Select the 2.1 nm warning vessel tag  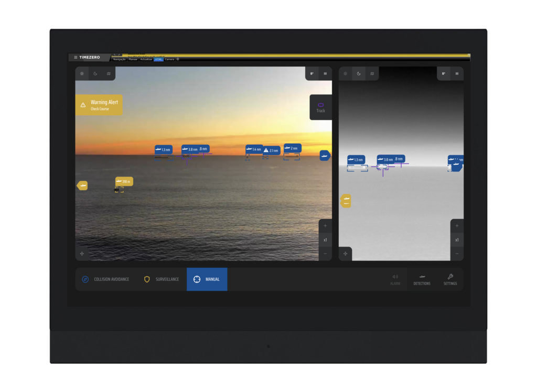[x=272, y=150]
